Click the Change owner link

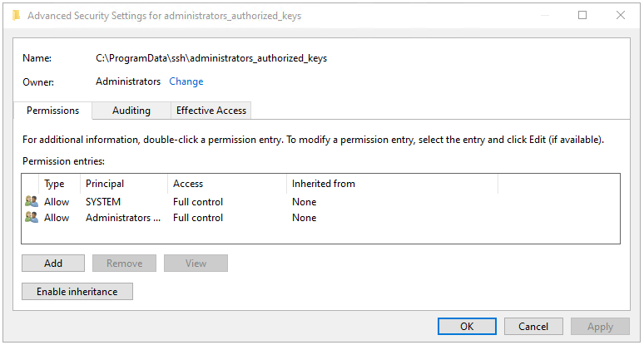click(x=186, y=81)
